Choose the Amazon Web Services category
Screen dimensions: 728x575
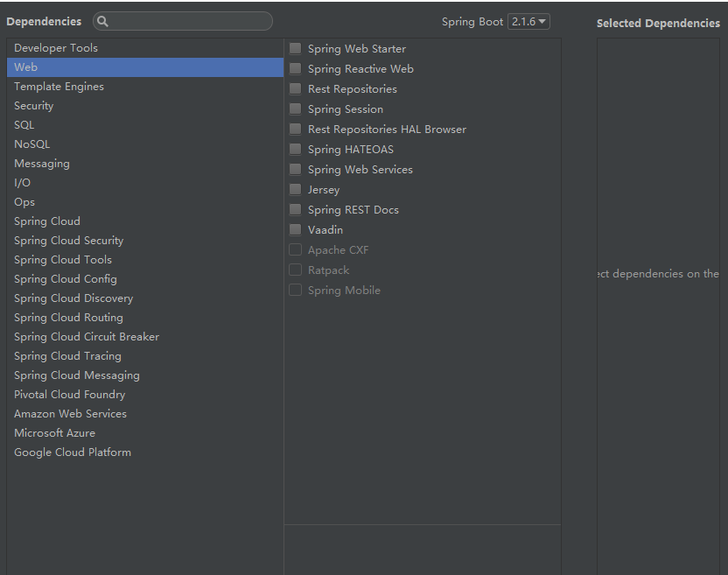[x=145, y=414]
